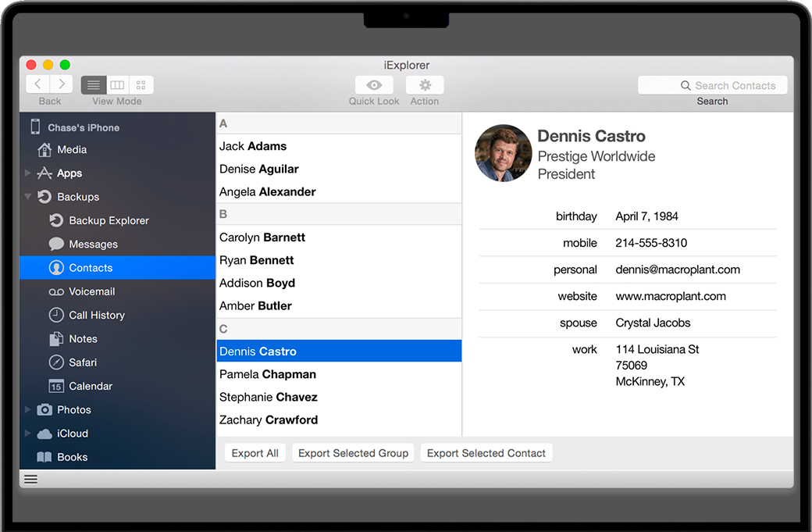Focus the Search Contacts field
This screenshot has width=812, height=532.
click(713, 85)
